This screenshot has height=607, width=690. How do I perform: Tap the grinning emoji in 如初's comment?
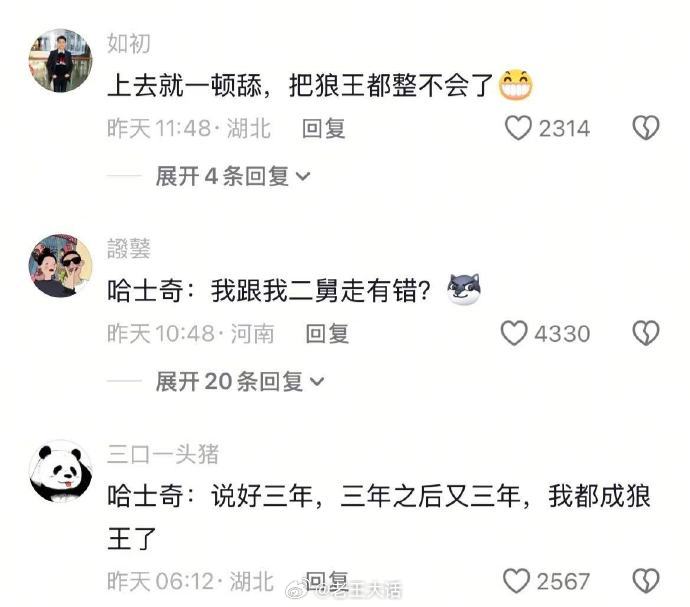(515, 85)
